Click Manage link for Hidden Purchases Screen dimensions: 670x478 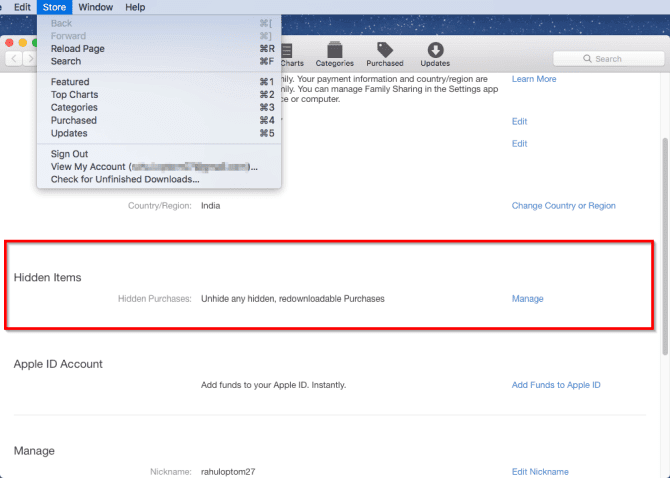527,299
